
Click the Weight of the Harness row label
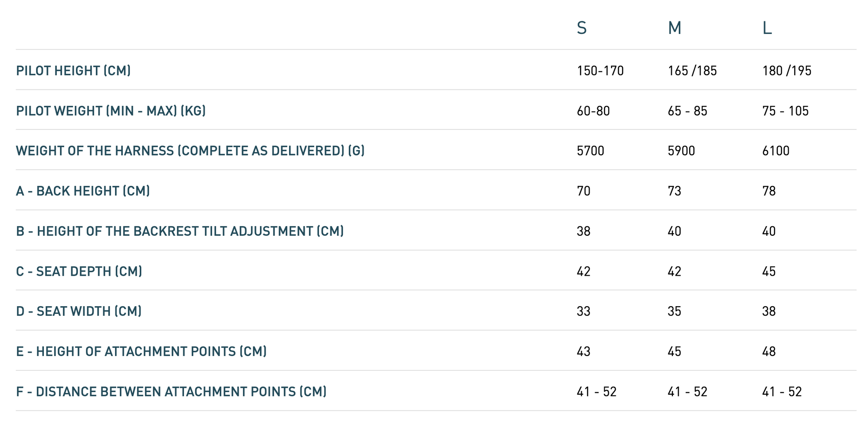click(x=190, y=151)
